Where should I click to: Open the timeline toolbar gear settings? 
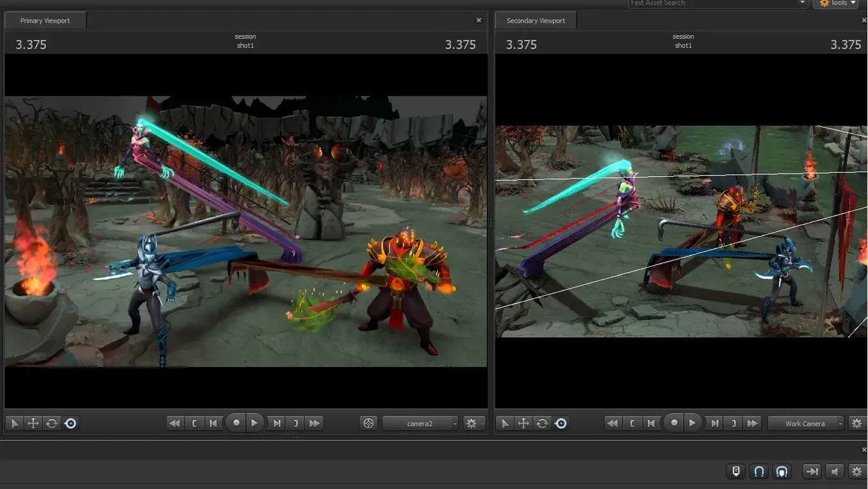857,472
